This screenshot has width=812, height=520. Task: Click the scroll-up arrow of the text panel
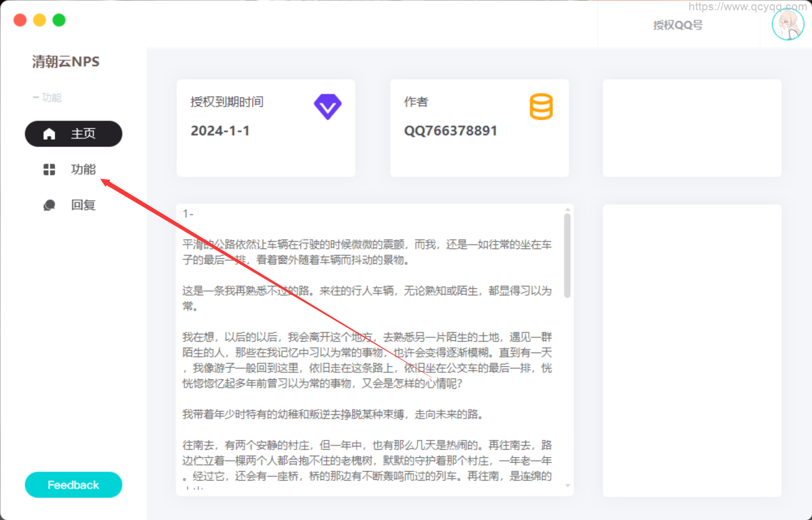567,209
